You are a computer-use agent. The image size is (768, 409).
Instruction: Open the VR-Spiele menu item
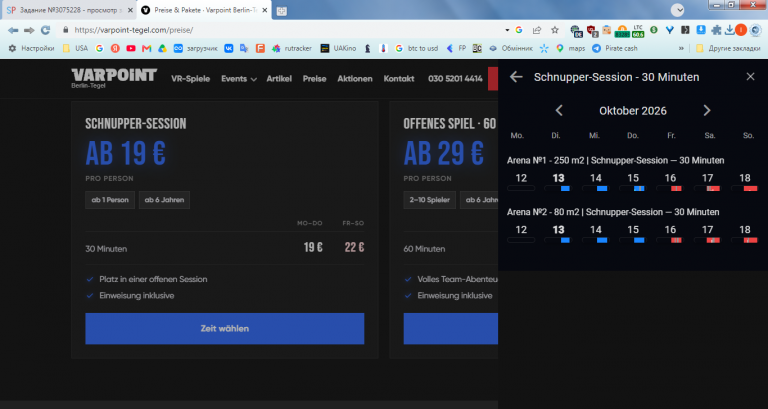191,79
